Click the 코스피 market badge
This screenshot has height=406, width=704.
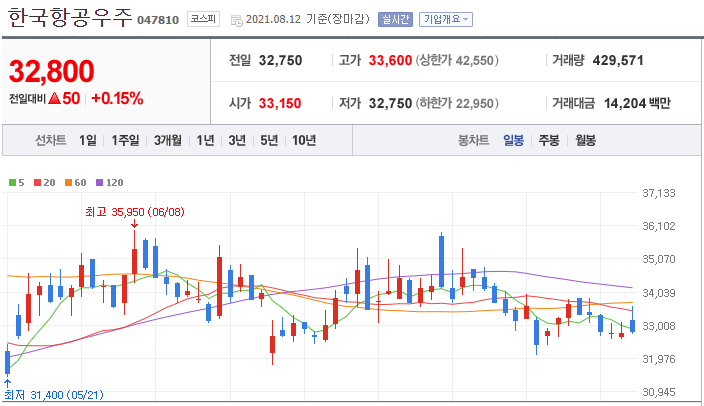[203, 19]
